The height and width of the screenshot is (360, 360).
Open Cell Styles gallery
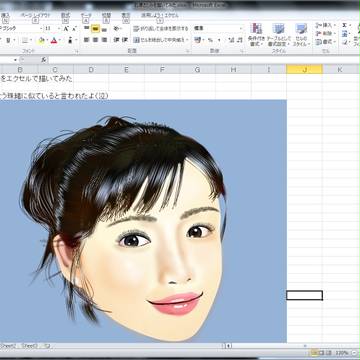(301, 35)
